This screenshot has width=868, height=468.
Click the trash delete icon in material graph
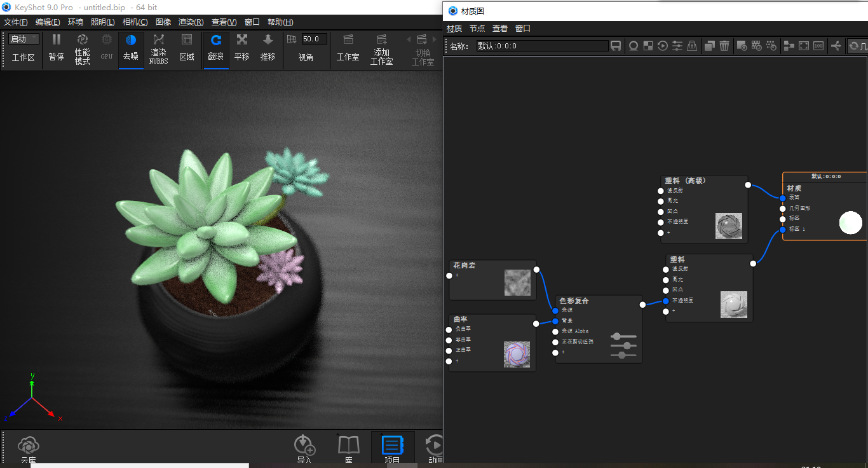click(724, 45)
